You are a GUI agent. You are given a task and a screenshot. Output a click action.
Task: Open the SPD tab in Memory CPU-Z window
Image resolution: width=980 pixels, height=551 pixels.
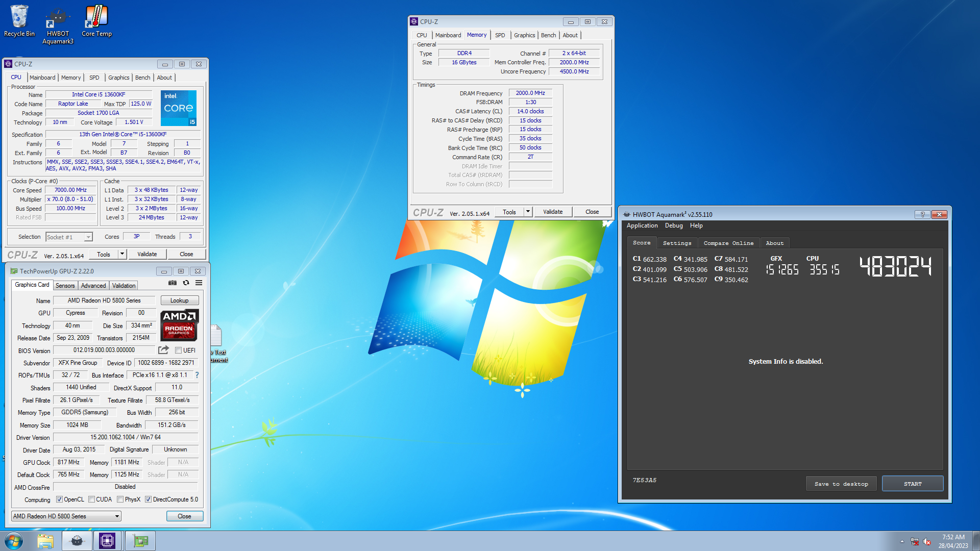(x=500, y=35)
